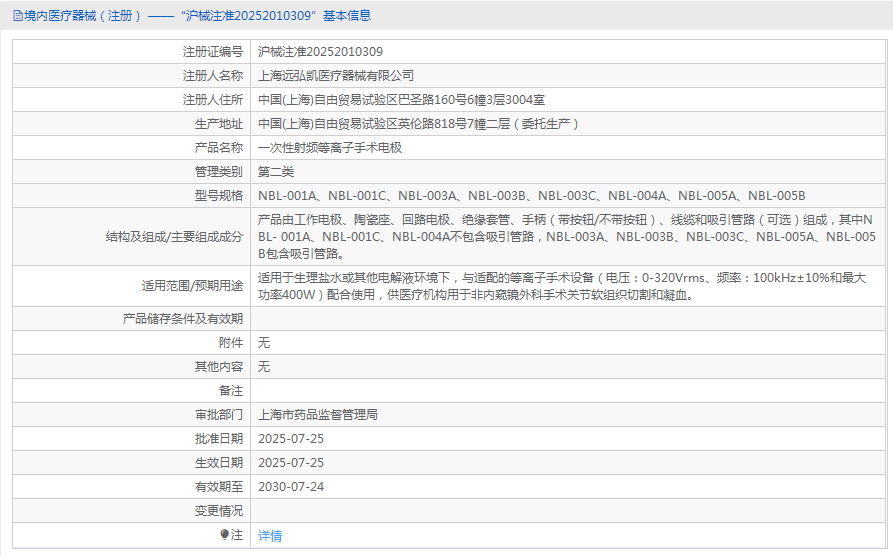893x557 pixels.
Task: Click the 备注 label
Action: (231, 391)
